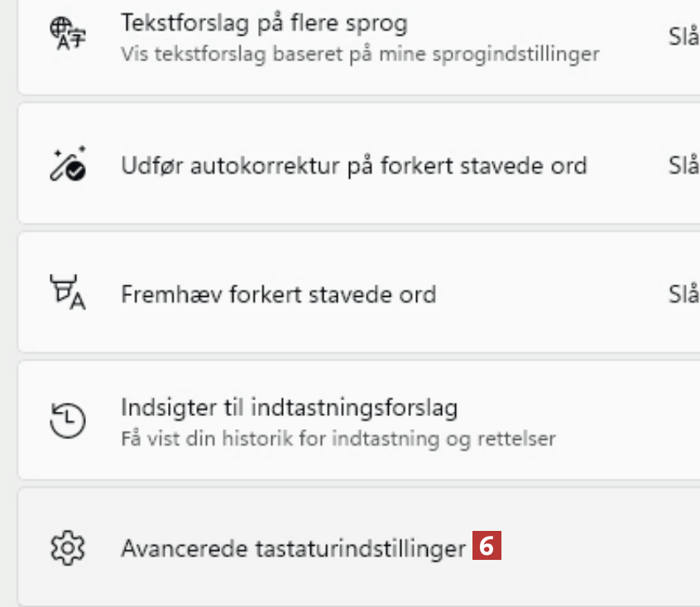The width and height of the screenshot is (700, 607).
Task: Toggle autocorrect 'Slå' switch label
Action: pos(683,165)
